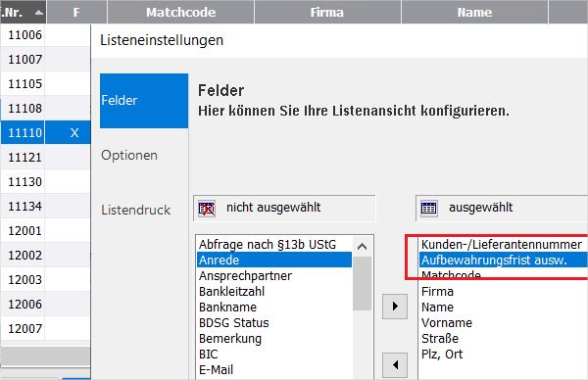This screenshot has width=588, height=380.
Task: Select 'BDSG Status' field
Action: tap(274, 322)
